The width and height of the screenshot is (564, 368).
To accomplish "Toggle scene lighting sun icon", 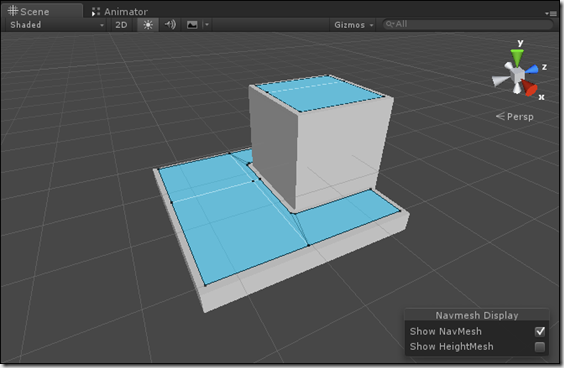I will (x=148, y=25).
